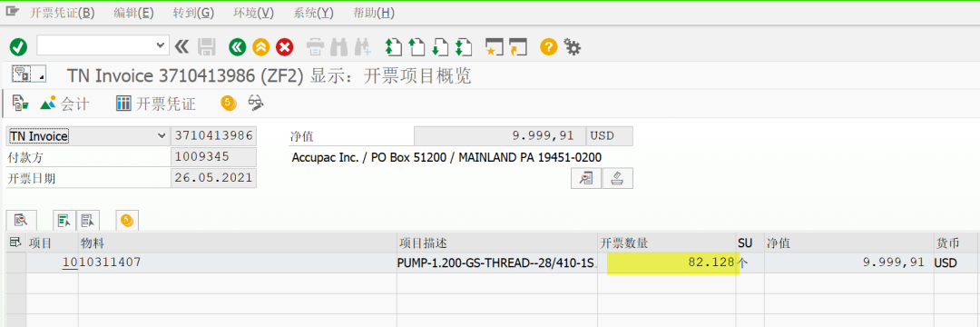Click the green Enter checkmark icon
This screenshot has width=980, height=327.
pyautogui.click(x=18, y=46)
